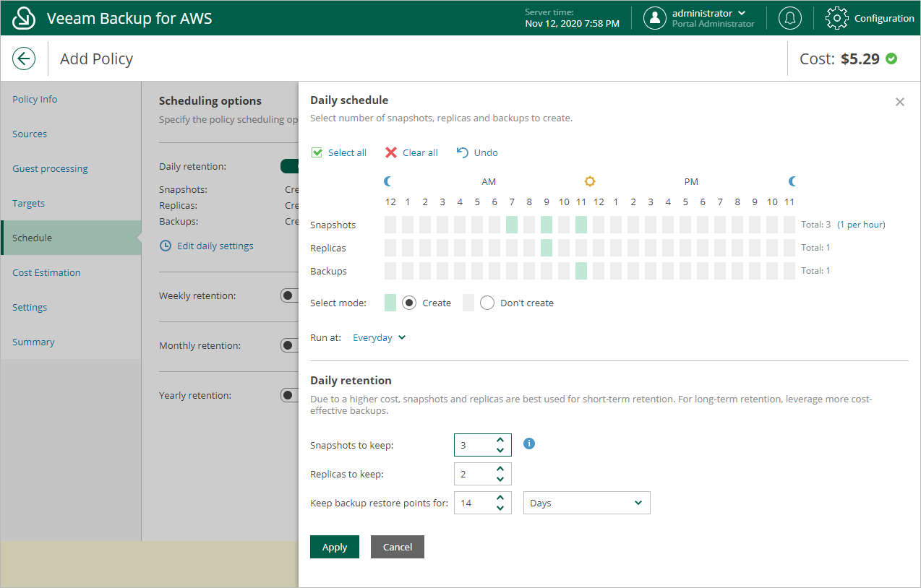Increase backup restore points days value
The width and height of the screenshot is (921, 588).
coord(500,498)
